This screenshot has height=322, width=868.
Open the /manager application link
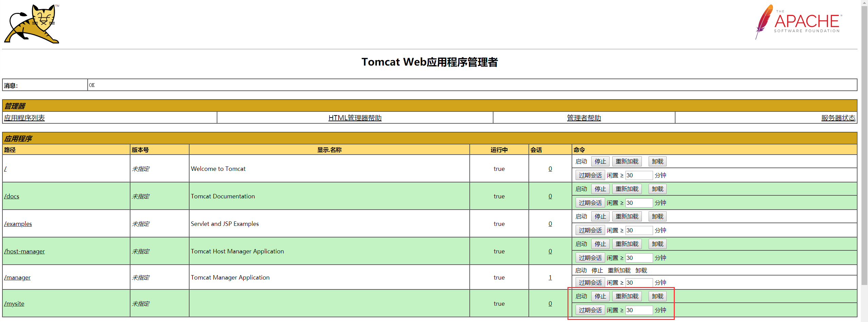pos(17,278)
